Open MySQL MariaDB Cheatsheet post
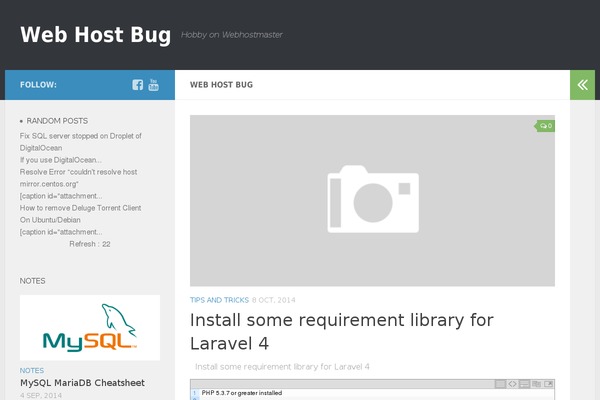The width and height of the screenshot is (600, 400). [82, 383]
